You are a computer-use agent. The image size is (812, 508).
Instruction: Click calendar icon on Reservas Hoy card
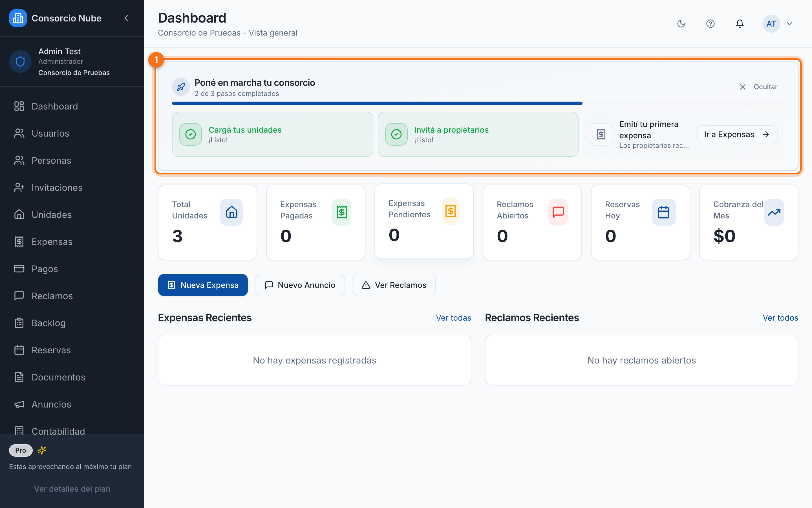pos(664,212)
